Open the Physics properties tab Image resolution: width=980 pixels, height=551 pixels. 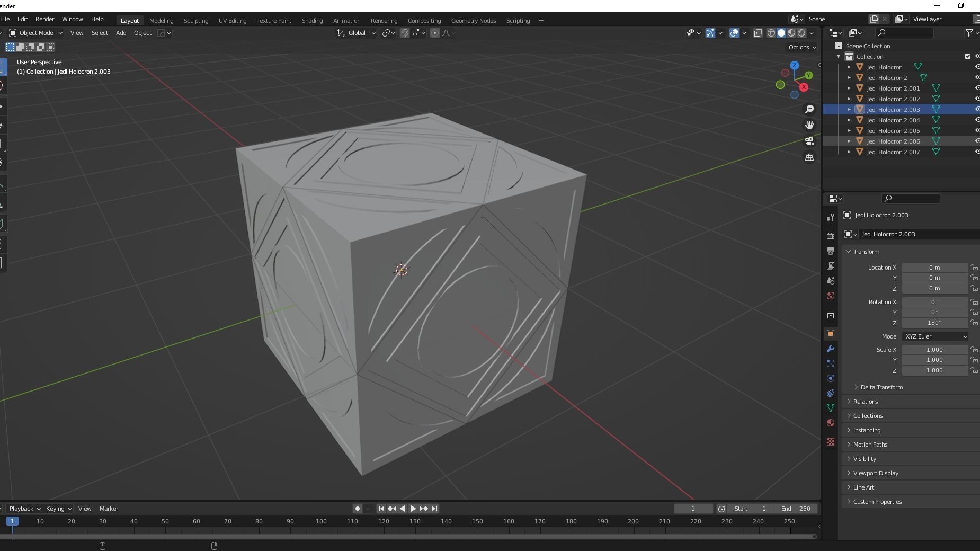pos(831,378)
